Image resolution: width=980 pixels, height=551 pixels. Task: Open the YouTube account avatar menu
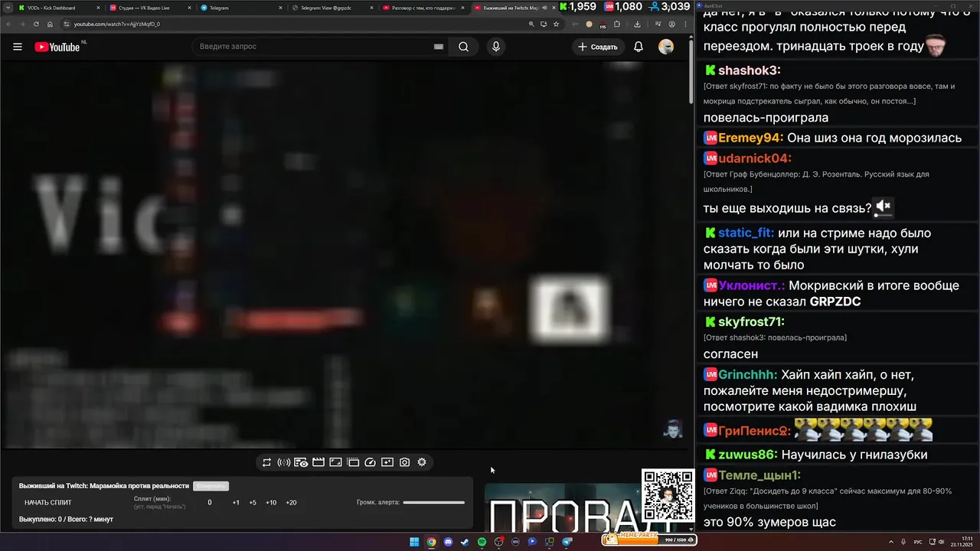(x=666, y=47)
